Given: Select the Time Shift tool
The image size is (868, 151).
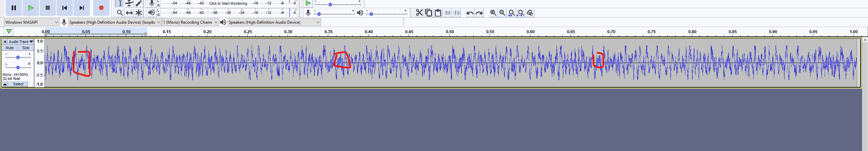Looking at the screenshot, I should tap(129, 13).
